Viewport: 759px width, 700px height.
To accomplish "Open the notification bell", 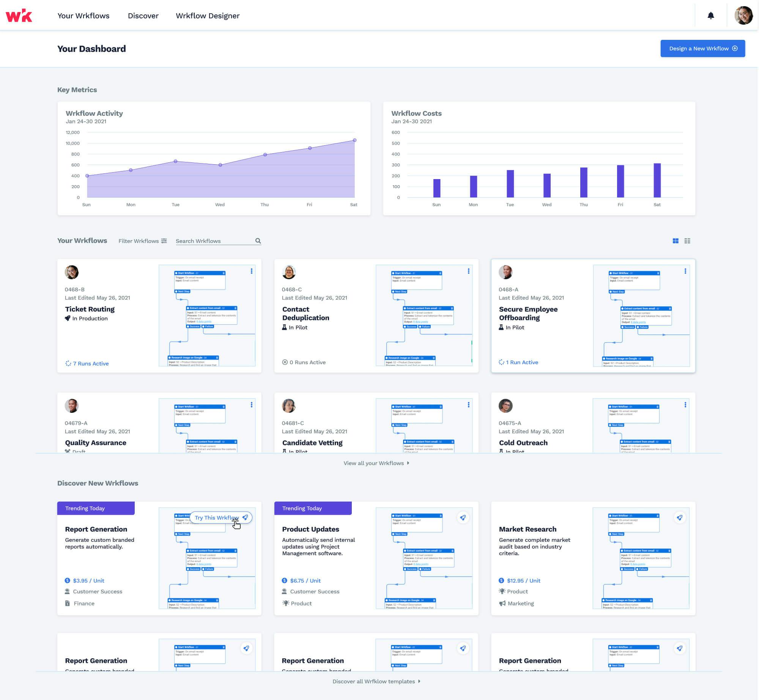I will 711,16.
